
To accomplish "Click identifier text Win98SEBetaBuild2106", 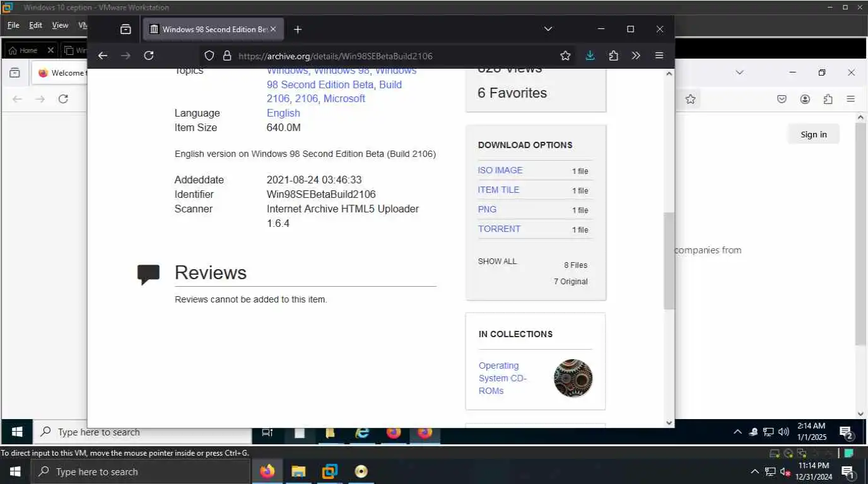I will (321, 194).
